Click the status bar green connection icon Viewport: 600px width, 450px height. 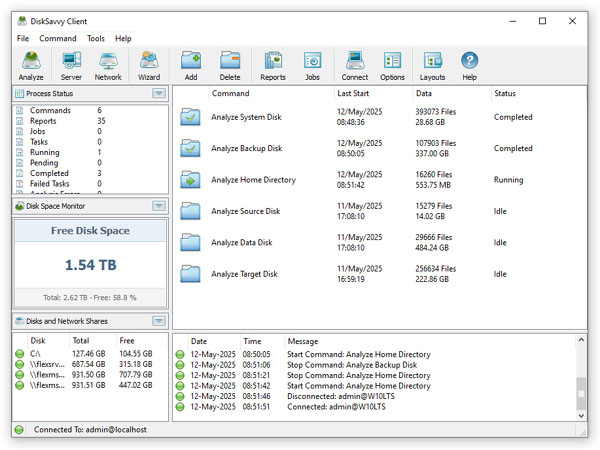coord(19,430)
